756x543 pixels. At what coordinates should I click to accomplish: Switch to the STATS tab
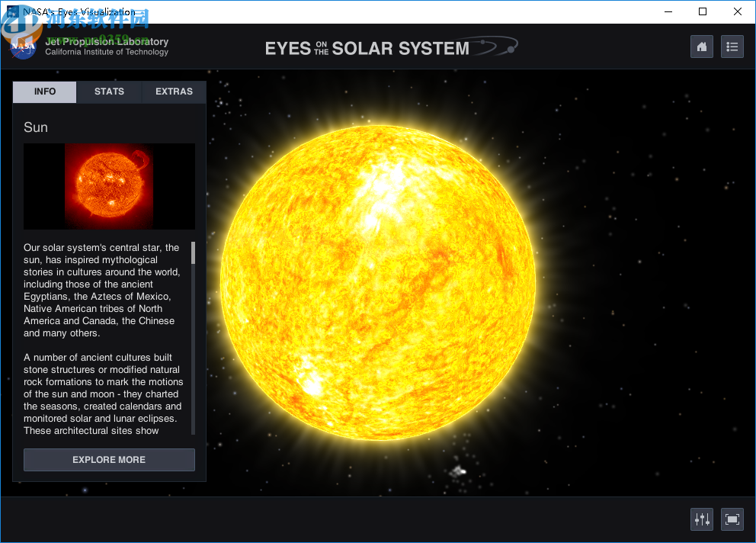[108, 92]
